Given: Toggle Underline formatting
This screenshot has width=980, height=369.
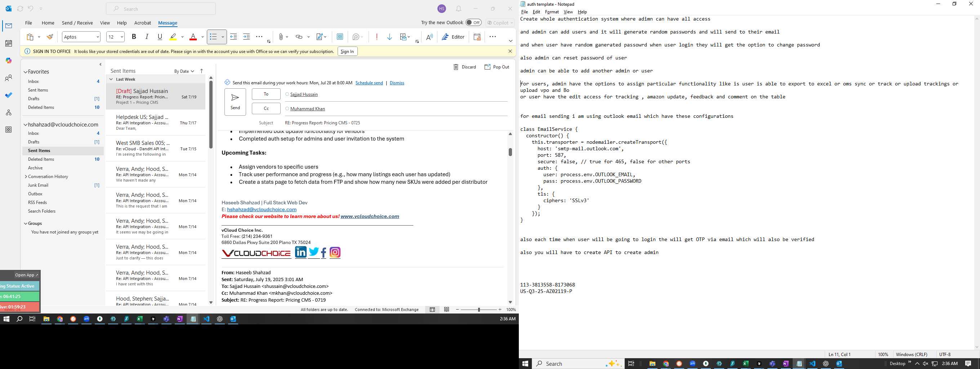Looking at the screenshot, I should pos(160,37).
